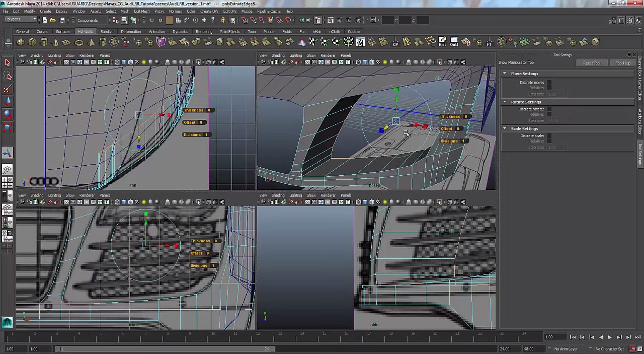Enable the Discrete rotate checkbox
644x354 pixels.
pos(549,109)
